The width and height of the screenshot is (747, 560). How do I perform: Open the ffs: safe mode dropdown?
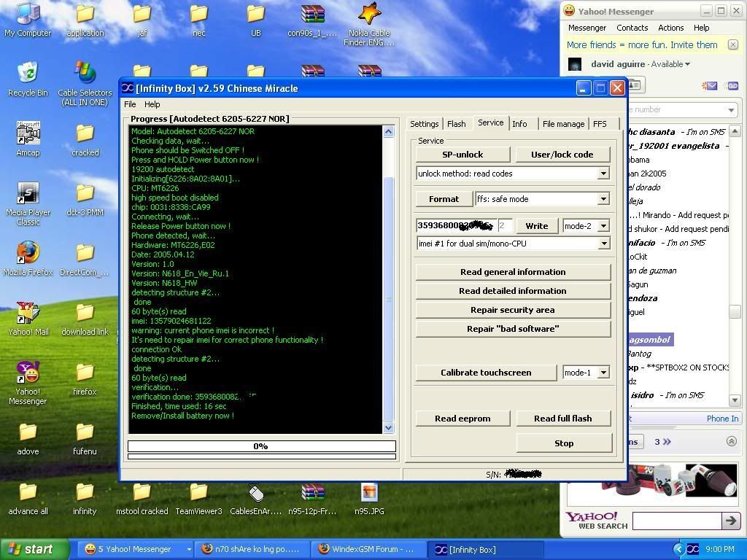(603, 199)
